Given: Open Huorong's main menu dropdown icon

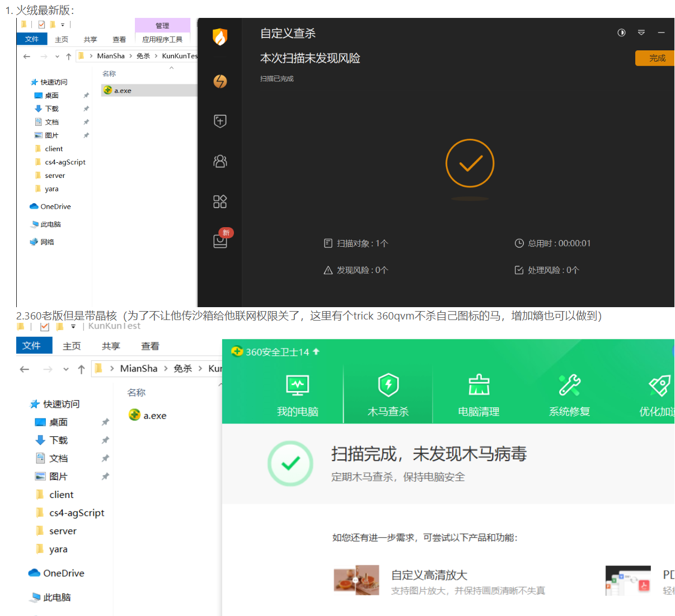Looking at the screenshot, I should [641, 32].
